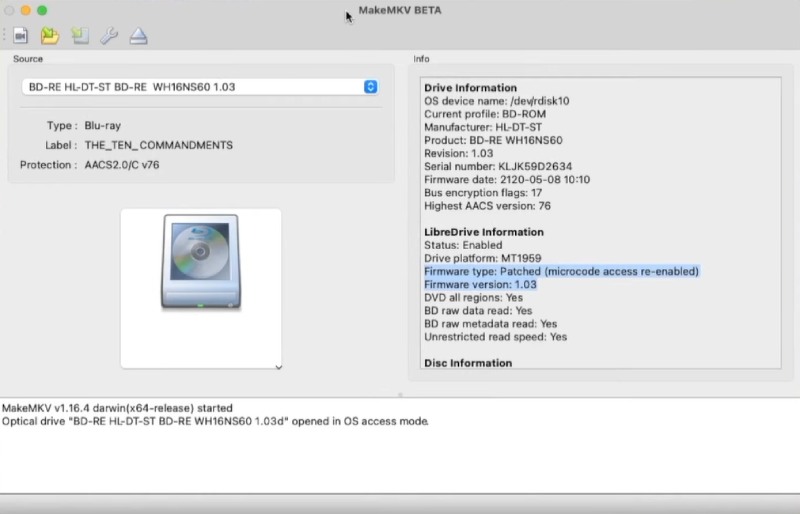800x514 pixels.
Task: Click the Drive Information heading
Action: pos(470,88)
